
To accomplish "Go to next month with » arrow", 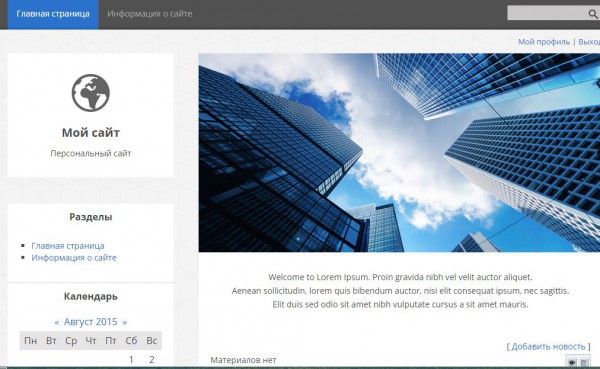I will (x=125, y=322).
